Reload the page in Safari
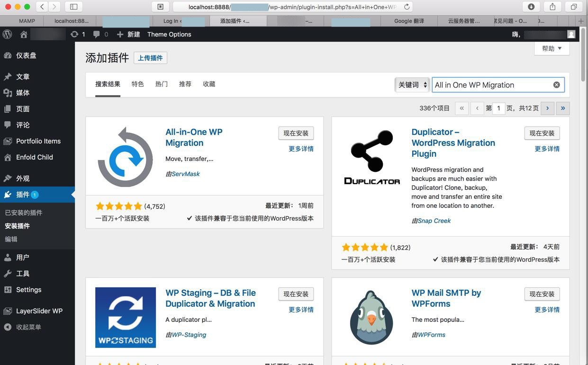The width and height of the screenshot is (588, 365). [x=407, y=7]
